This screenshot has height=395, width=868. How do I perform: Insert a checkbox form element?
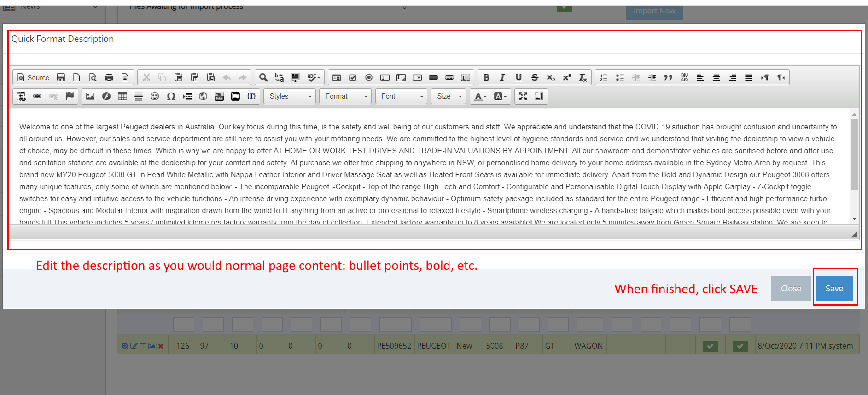click(353, 77)
